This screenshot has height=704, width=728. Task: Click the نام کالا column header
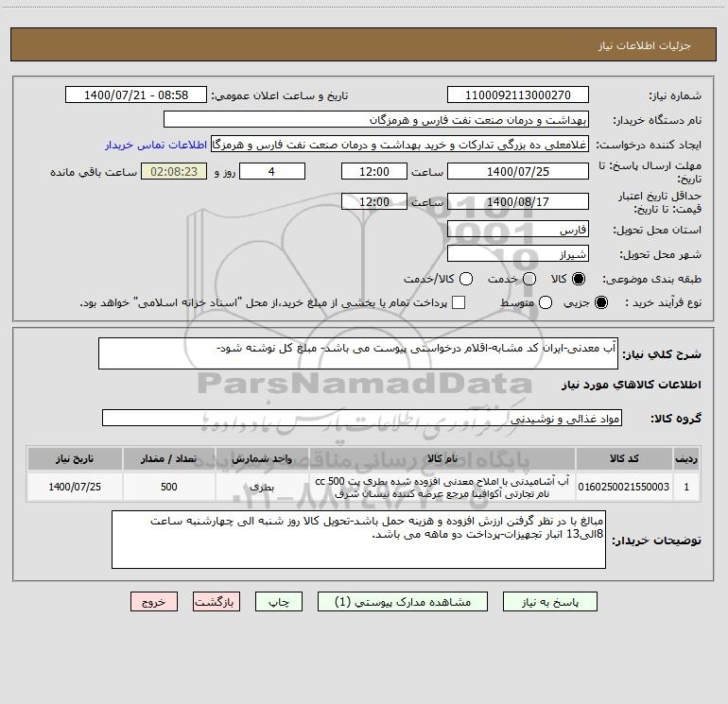pos(442,458)
